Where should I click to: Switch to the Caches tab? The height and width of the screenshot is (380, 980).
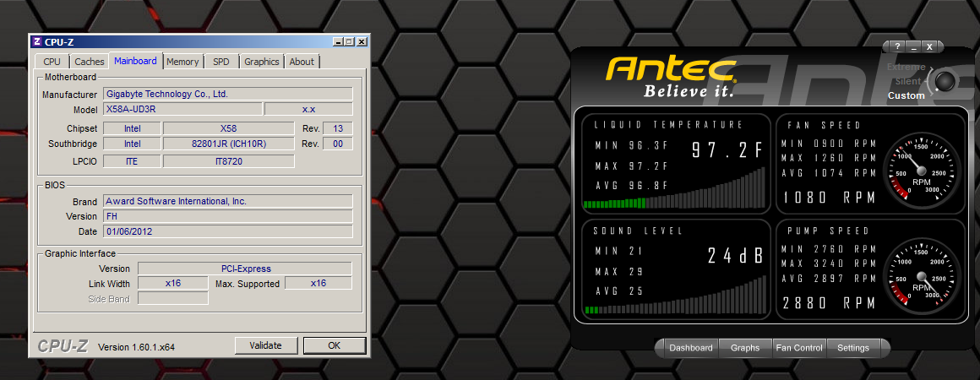[x=90, y=62]
